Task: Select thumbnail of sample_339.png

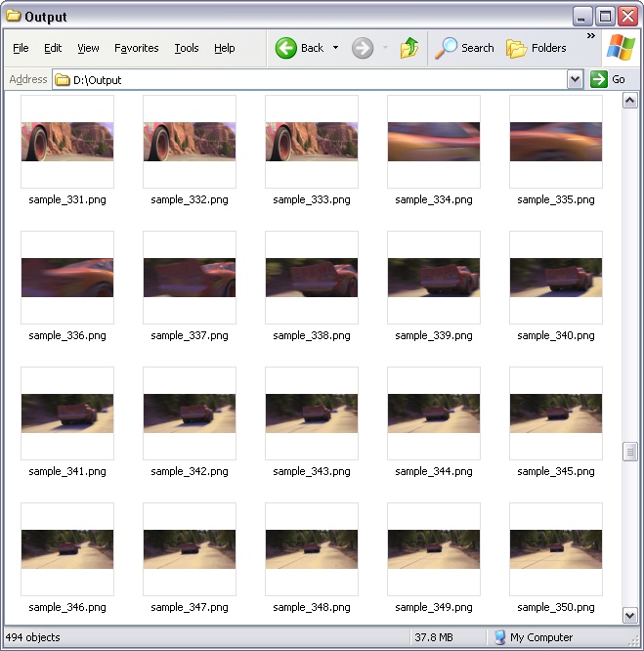Action: [x=434, y=278]
